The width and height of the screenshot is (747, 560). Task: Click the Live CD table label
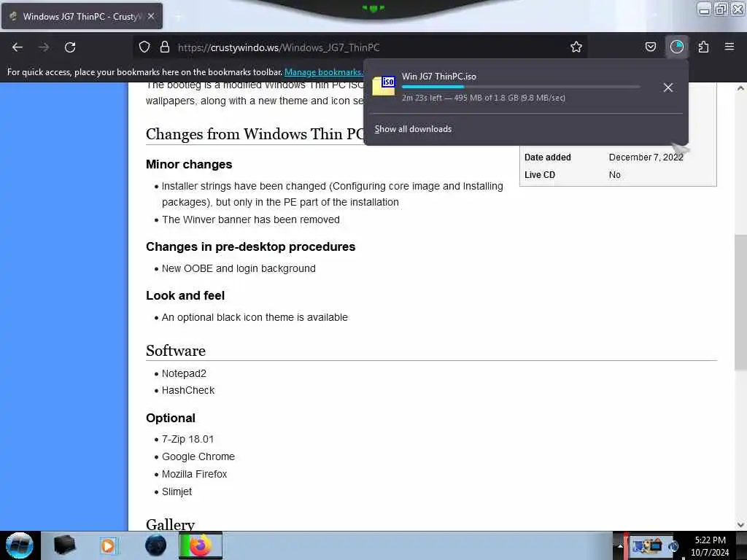[x=540, y=175]
